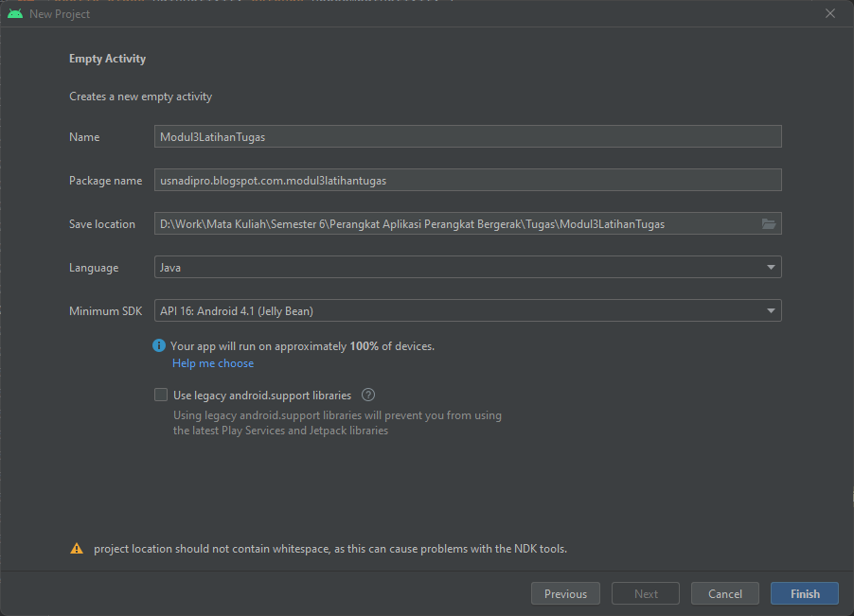The image size is (854, 616).
Task: Close the New Project dialog
Action: pos(830,13)
